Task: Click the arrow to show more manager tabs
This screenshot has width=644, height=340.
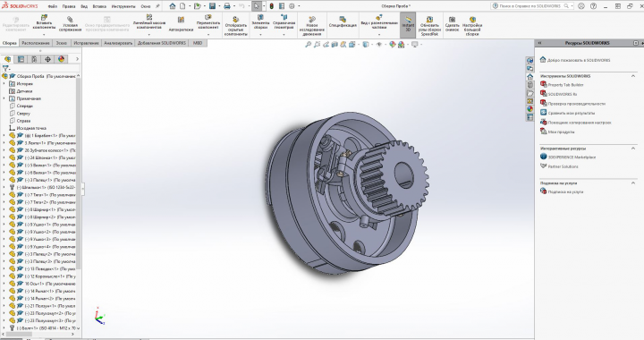Action: click(77, 59)
